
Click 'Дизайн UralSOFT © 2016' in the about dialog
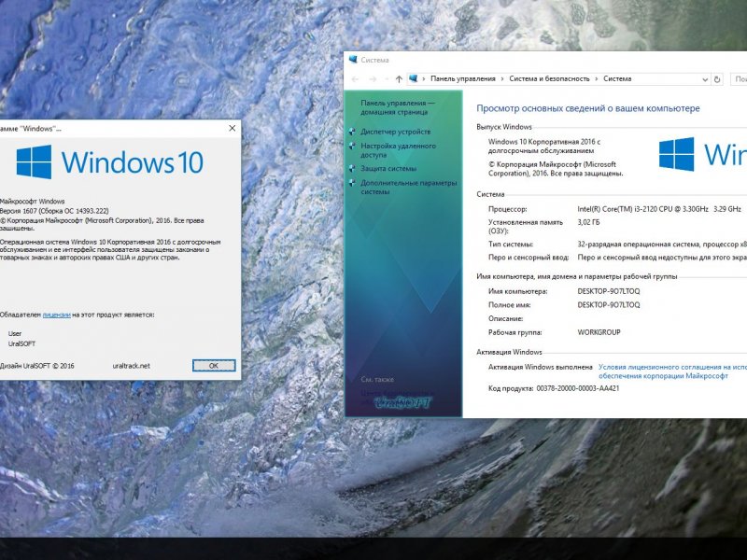pos(37,366)
